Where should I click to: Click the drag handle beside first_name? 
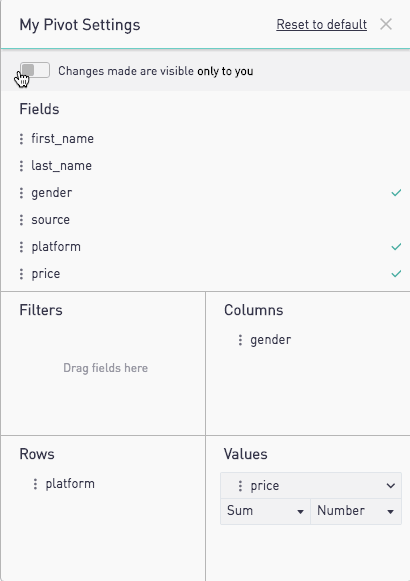21,139
